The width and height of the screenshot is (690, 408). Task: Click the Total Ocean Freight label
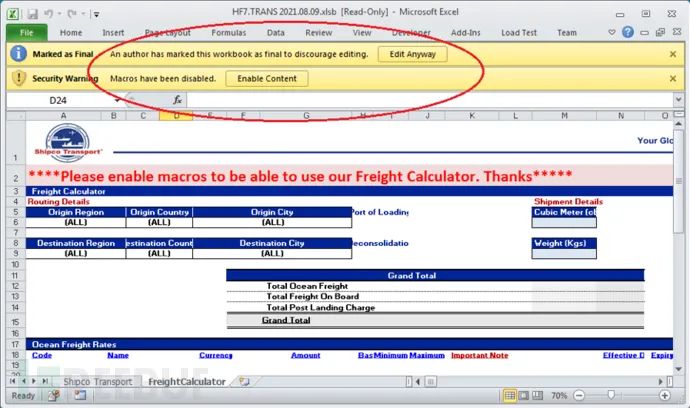coord(307,286)
